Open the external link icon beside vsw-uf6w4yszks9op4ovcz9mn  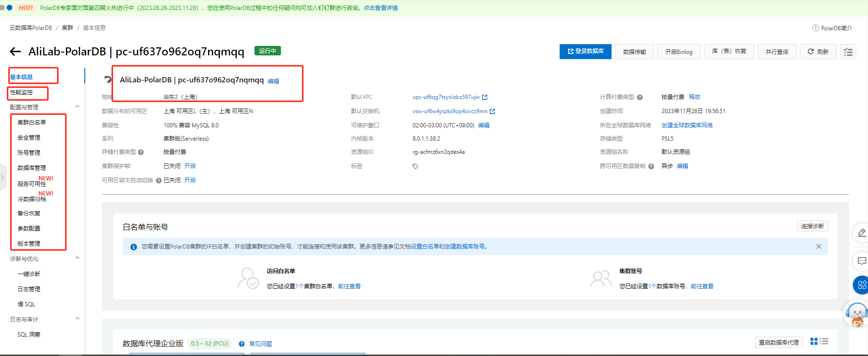(492, 111)
